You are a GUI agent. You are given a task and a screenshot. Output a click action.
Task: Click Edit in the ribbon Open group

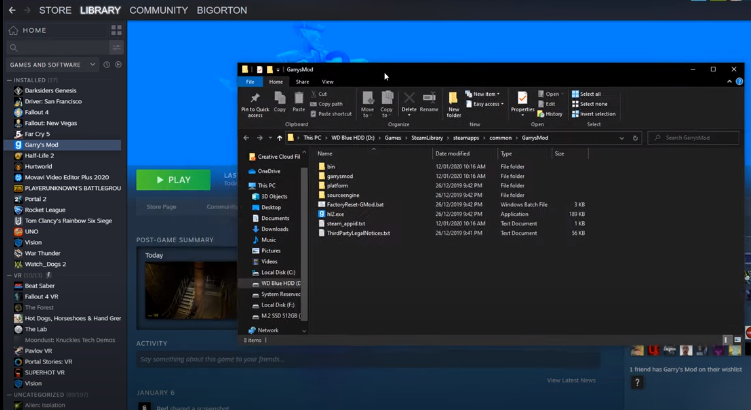pos(546,104)
